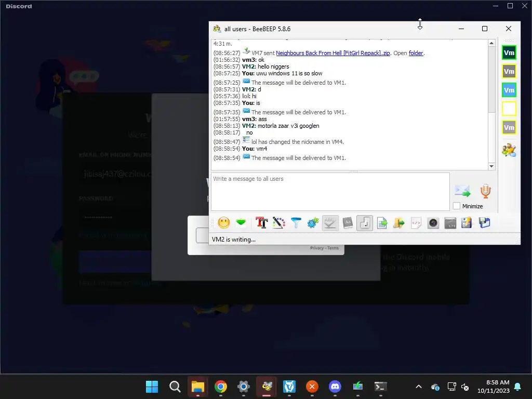
Task: Open Windows Search from the taskbar
Action: [175, 387]
